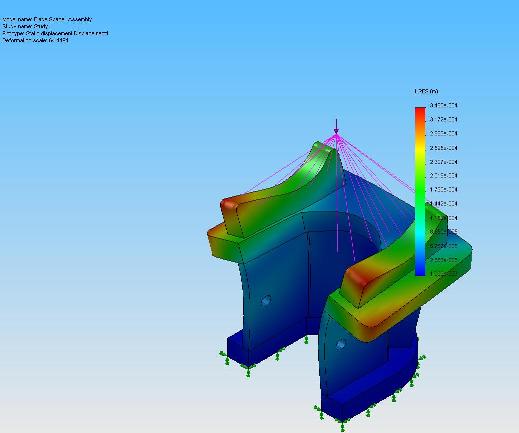Select the minimum value label on the legend
Image resolution: width=519 pixels, height=433 pixels.
point(443,274)
